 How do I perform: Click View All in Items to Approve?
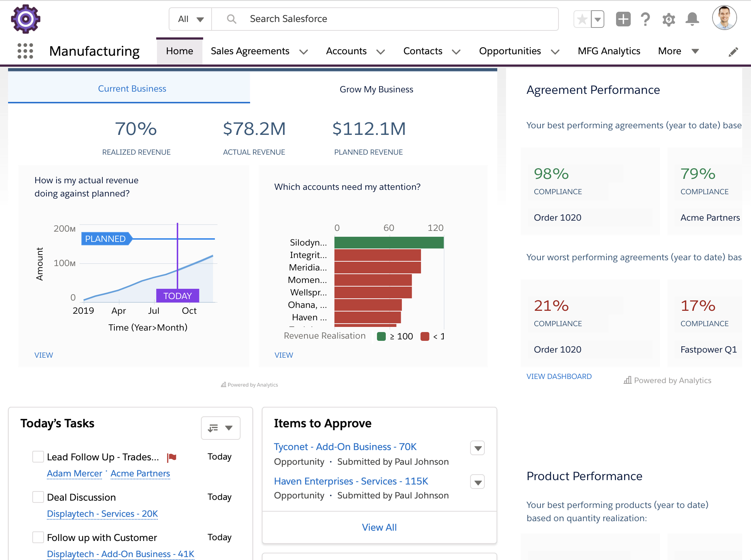(x=379, y=527)
